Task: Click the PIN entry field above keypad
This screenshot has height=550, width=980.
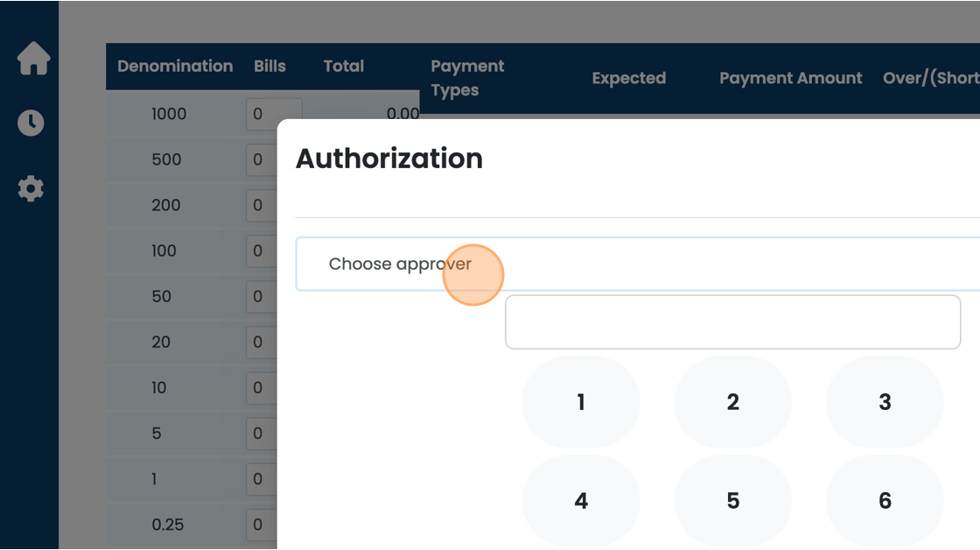Action: click(732, 322)
